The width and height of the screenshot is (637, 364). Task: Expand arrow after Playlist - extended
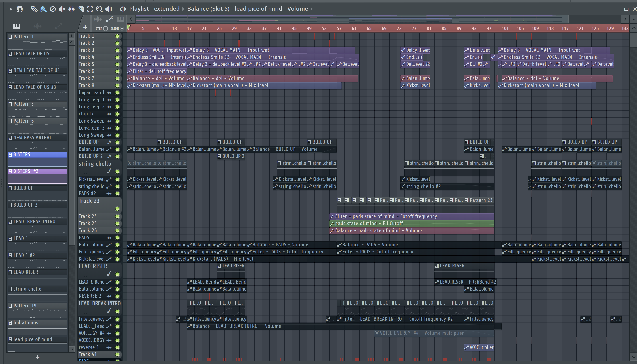183,9
